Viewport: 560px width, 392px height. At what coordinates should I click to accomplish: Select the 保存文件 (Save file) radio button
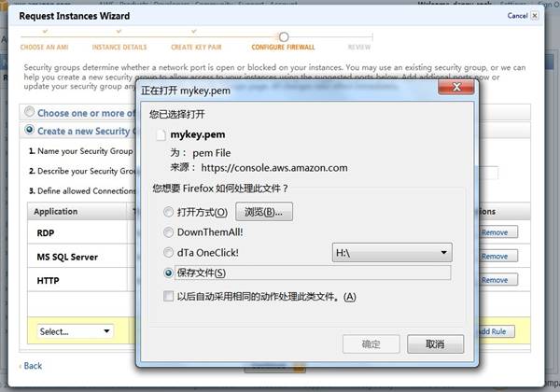click(168, 273)
